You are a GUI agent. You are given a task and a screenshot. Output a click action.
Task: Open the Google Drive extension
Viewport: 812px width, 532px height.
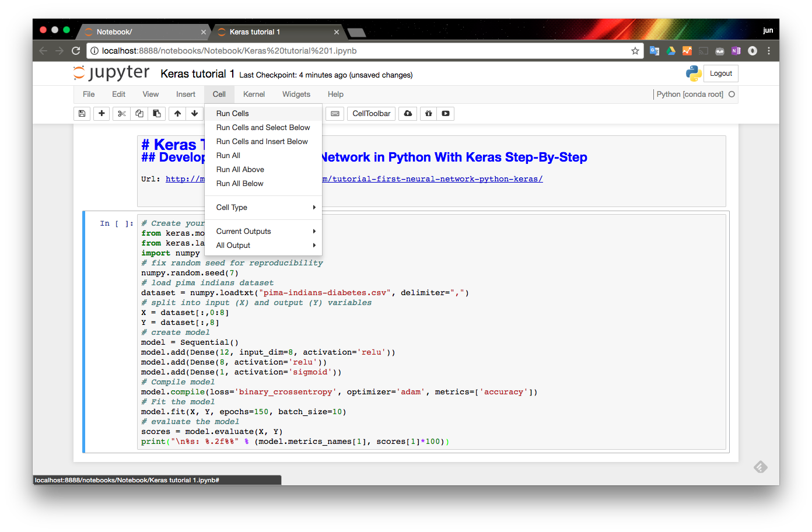(671, 51)
